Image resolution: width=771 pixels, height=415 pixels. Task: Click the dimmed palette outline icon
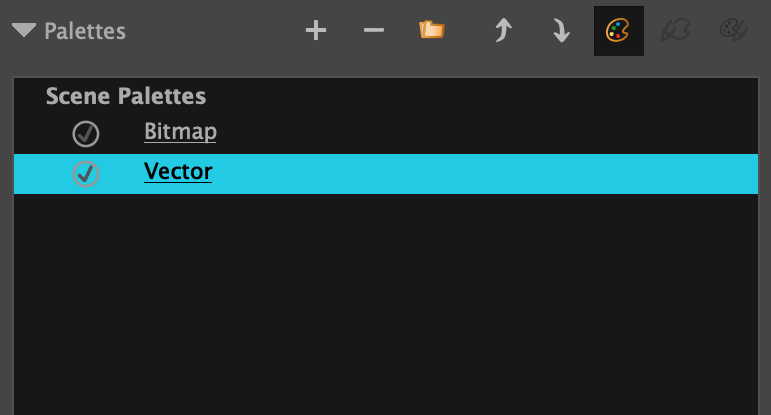click(x=675, y=31)
